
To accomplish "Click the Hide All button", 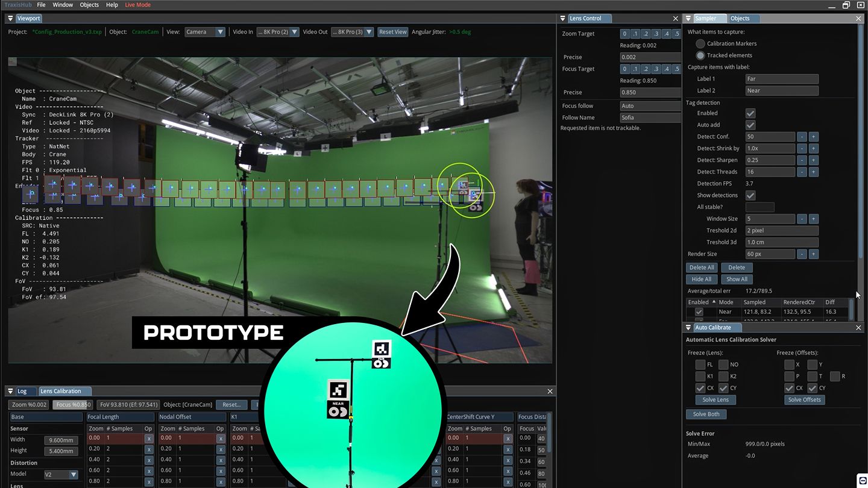I will click(x=702, y=280).
